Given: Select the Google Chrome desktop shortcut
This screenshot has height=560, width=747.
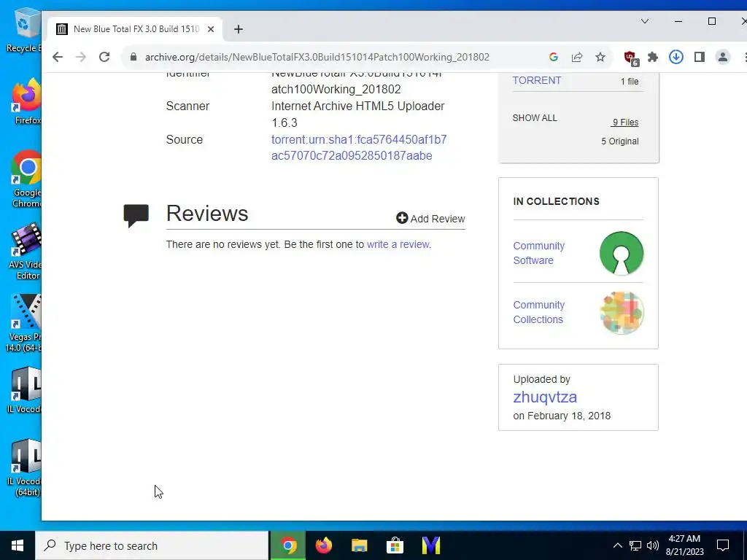Looking at the screenshot, I should click(26, 179).
